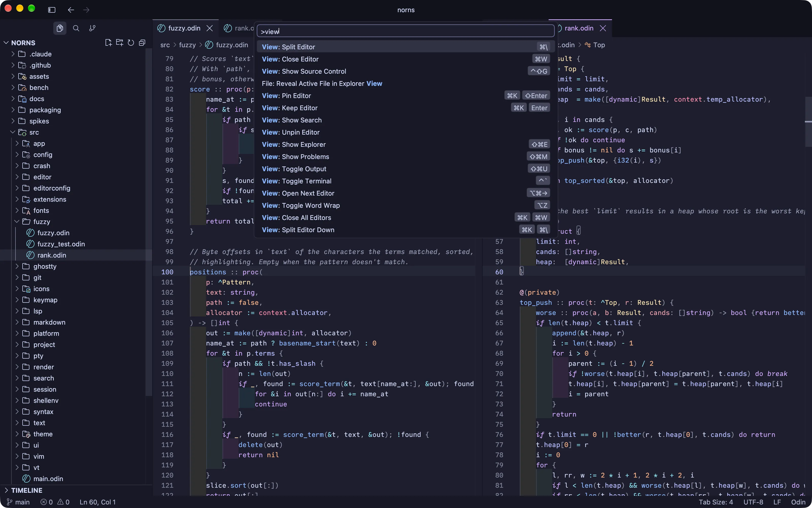Go back with the left arrow
This screenshot has width=812, height=508.
click(x=71, y=10)
